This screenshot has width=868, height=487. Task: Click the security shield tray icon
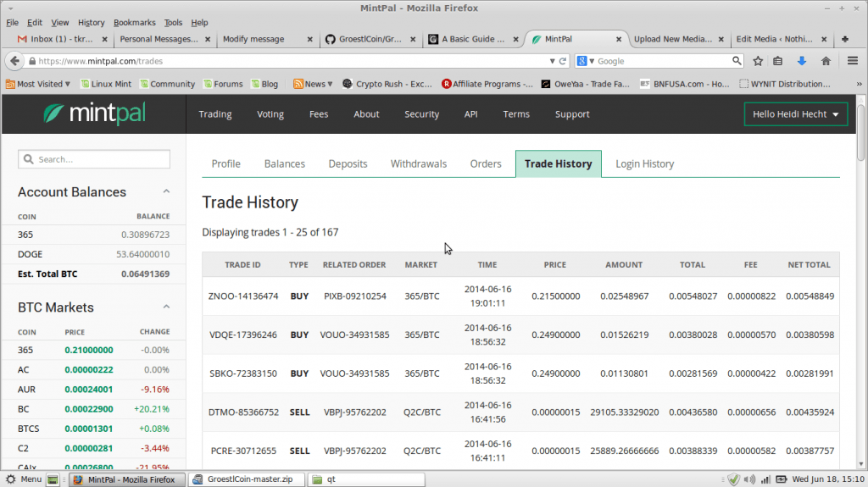[733, 479]
